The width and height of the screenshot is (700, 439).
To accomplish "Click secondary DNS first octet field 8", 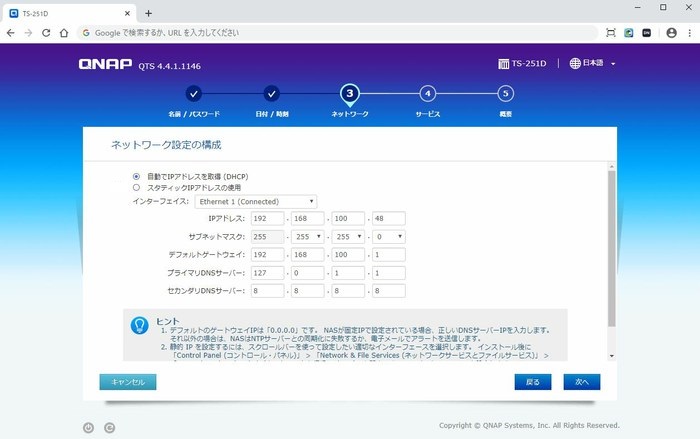I will pos(267,291).
